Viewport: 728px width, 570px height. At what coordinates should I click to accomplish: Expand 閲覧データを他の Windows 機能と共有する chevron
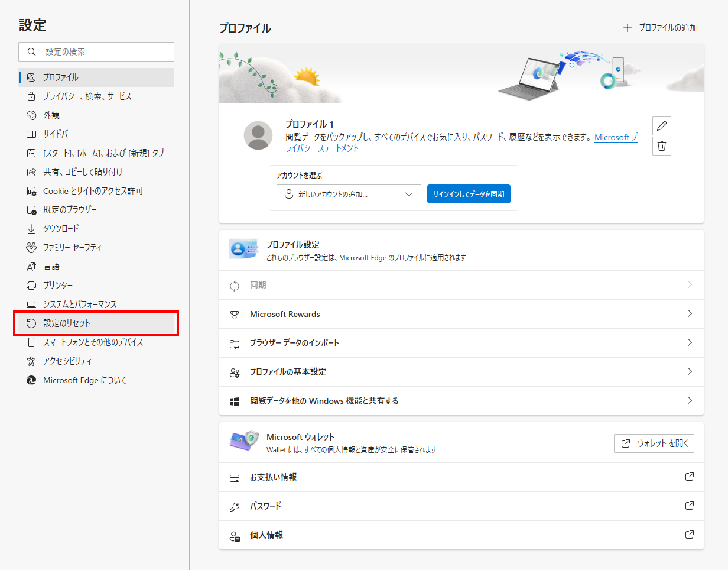[690, 400]
